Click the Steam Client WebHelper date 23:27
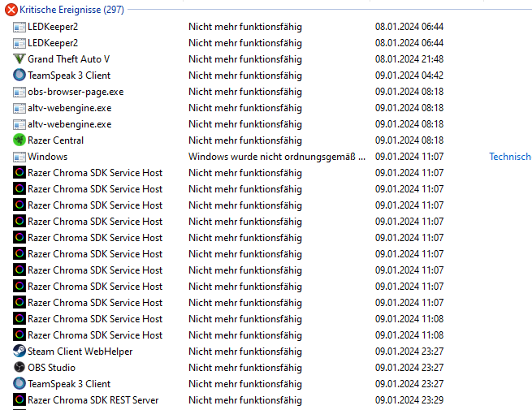This screenshot has width=532, height=410. tap(409, 351)
